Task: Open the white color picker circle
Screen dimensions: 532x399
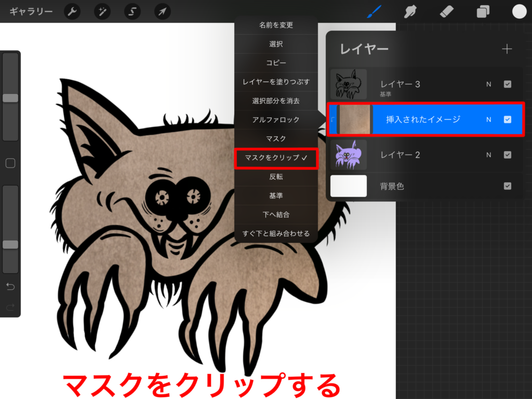Action: (519, 11)
